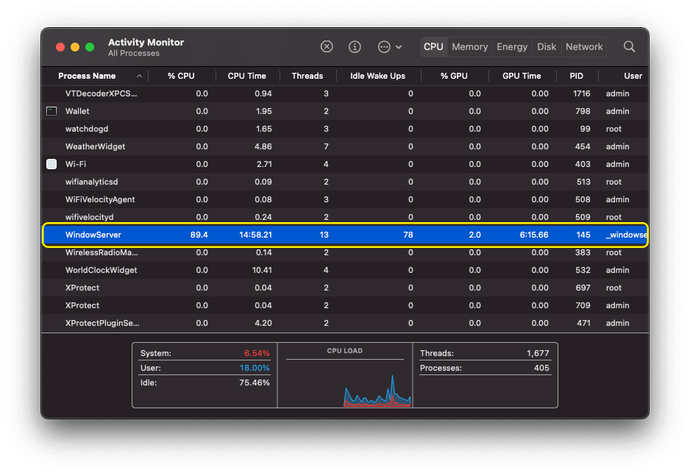
Task: Sort by GPU Time column header
Action: tap(521, 76)
